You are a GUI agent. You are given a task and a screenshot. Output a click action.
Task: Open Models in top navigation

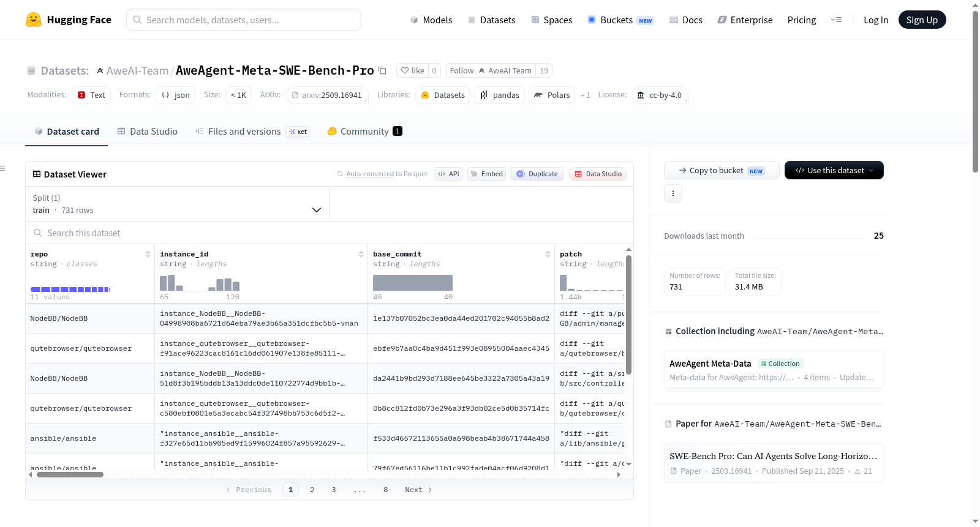(431, 20)
